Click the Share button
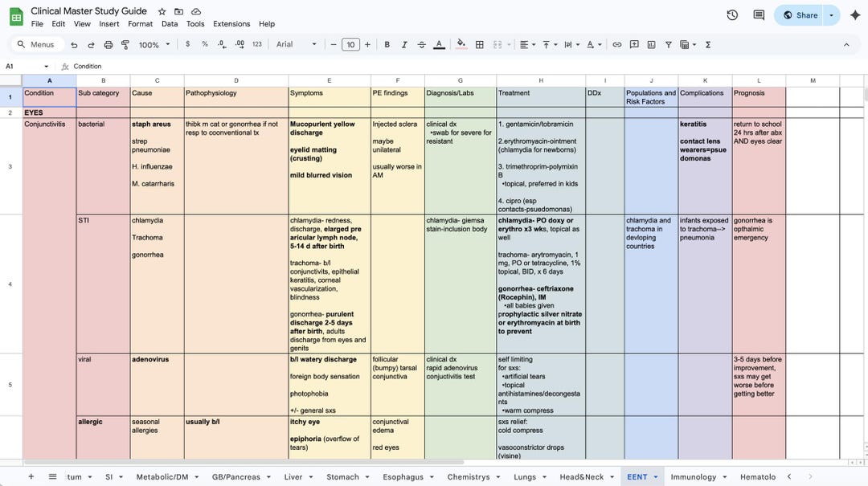 [x=800, y=15]
